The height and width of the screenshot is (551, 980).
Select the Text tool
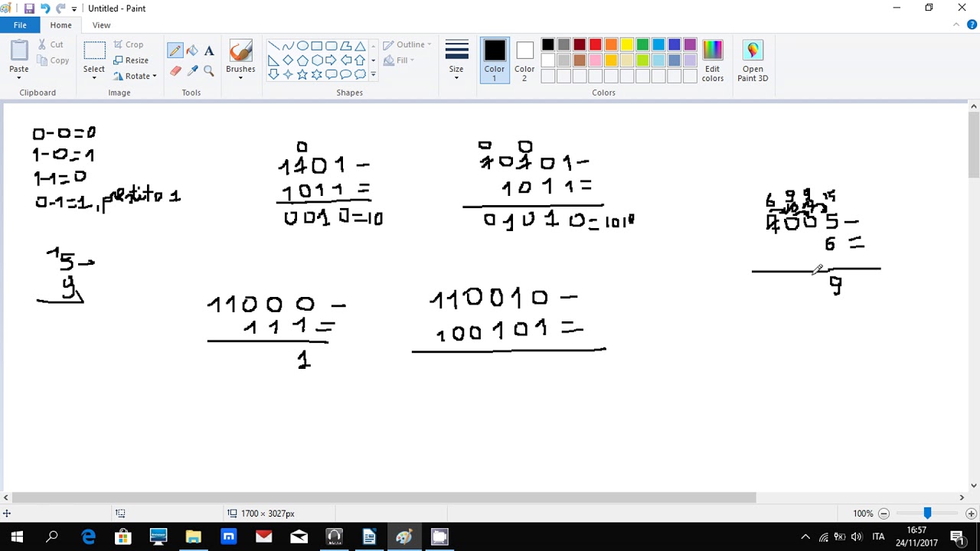209,51
